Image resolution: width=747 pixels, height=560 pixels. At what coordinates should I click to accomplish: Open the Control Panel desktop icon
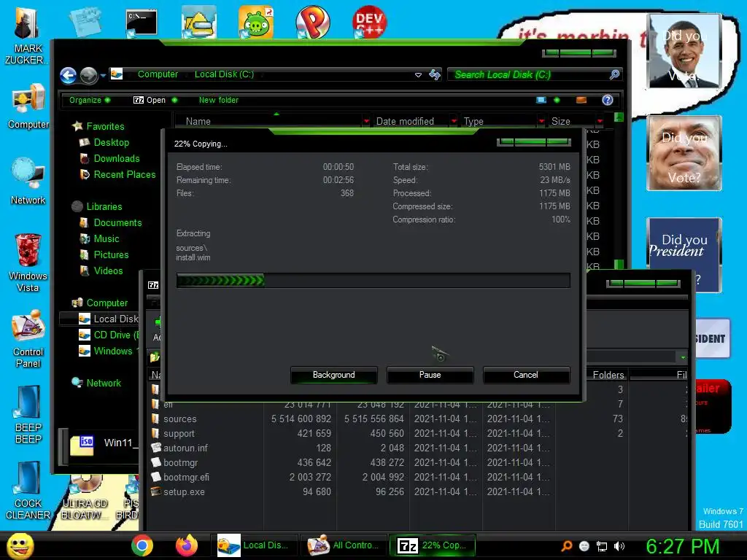[28, 338]
